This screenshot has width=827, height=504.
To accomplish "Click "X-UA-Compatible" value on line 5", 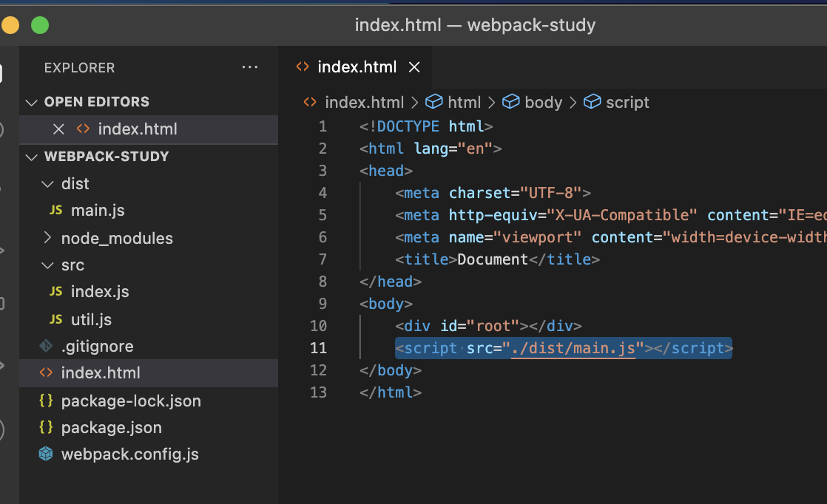I will click(x=621, y=215).
